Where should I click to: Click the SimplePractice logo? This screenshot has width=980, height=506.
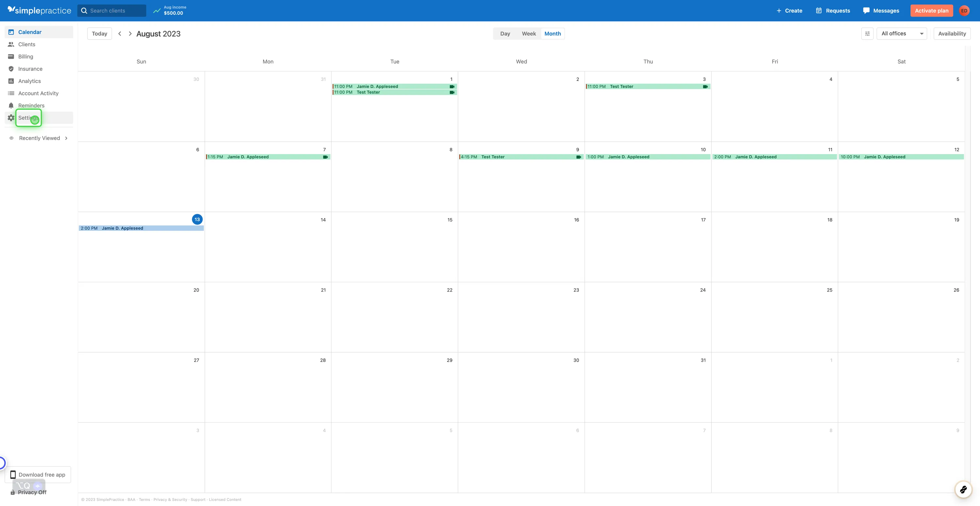[39, 10]
